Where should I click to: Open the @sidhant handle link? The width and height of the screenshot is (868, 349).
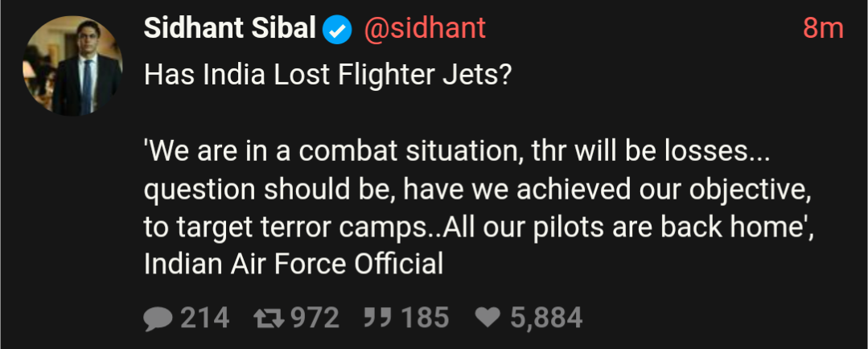coord(425,28)
